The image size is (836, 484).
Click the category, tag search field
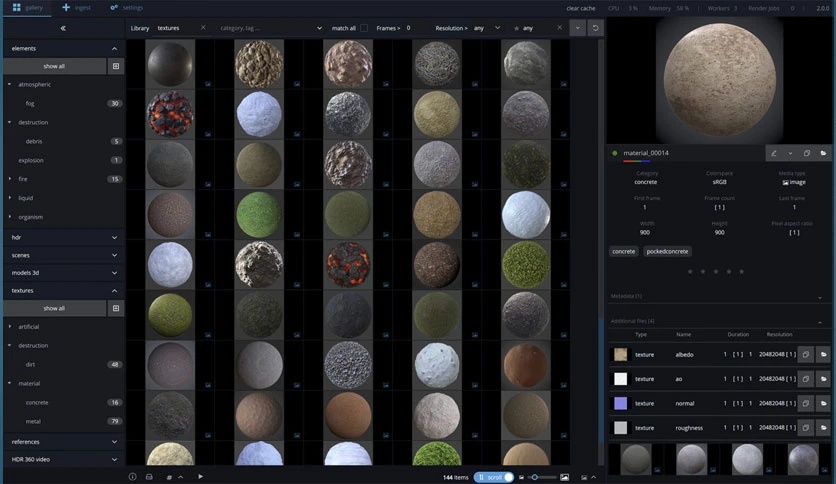point(264,28)
